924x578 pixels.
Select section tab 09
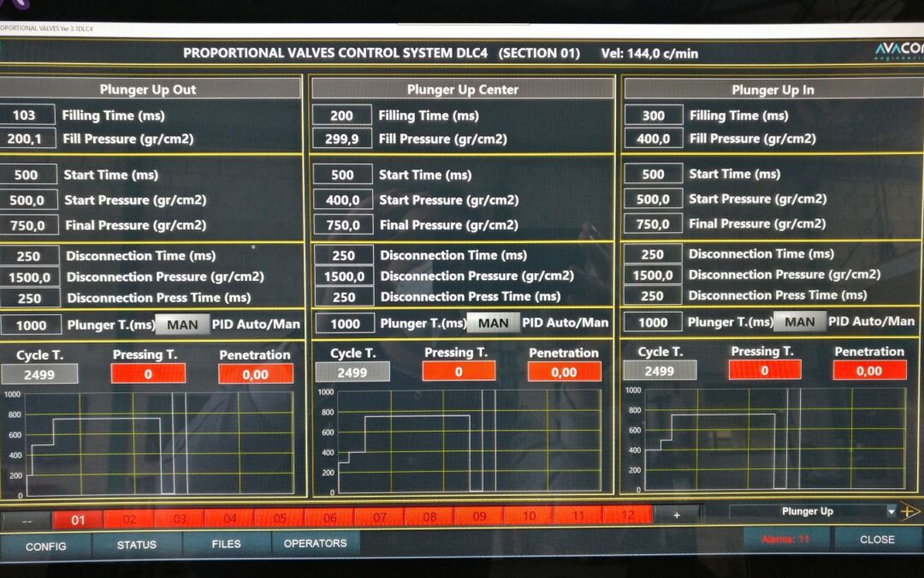point(479,515)
